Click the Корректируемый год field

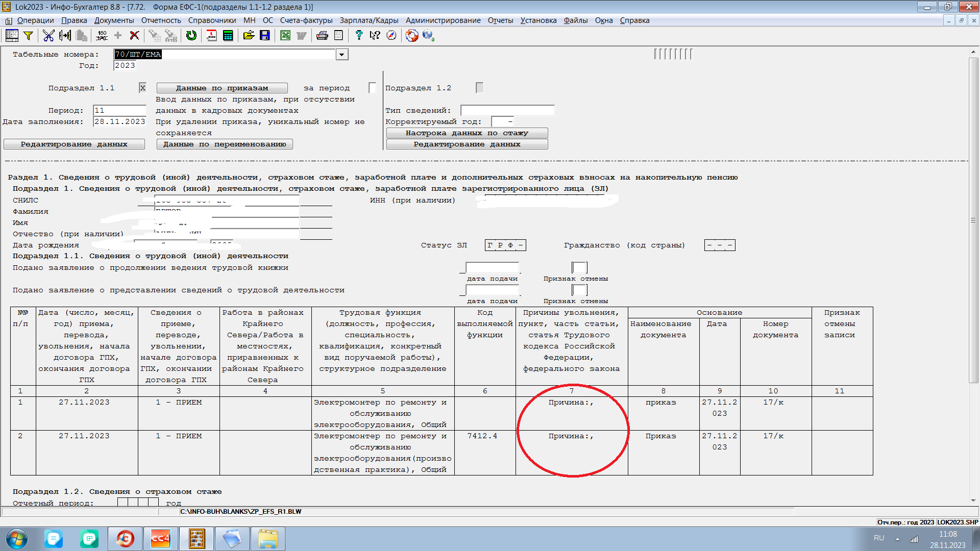pyautogui.click(x=503, y=121)
